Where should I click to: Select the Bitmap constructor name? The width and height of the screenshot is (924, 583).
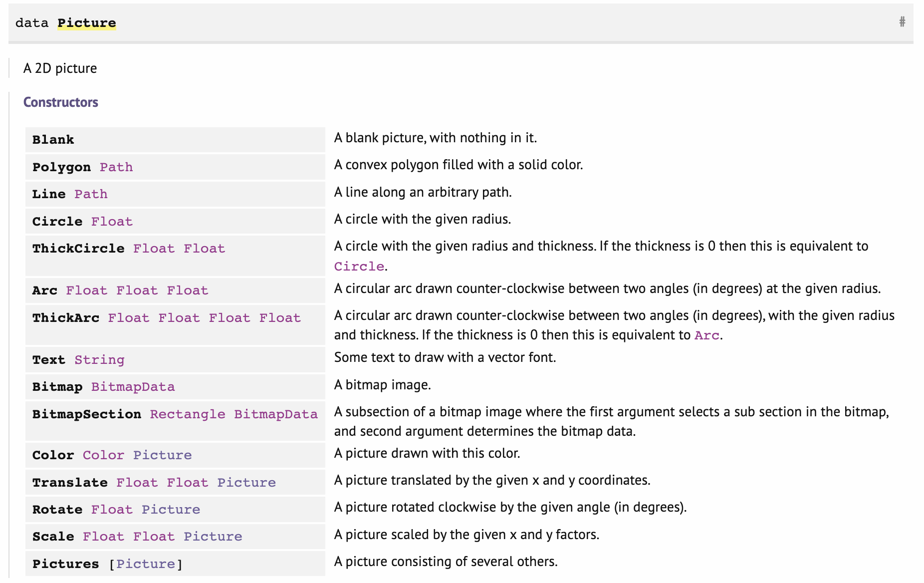[57, 387]
